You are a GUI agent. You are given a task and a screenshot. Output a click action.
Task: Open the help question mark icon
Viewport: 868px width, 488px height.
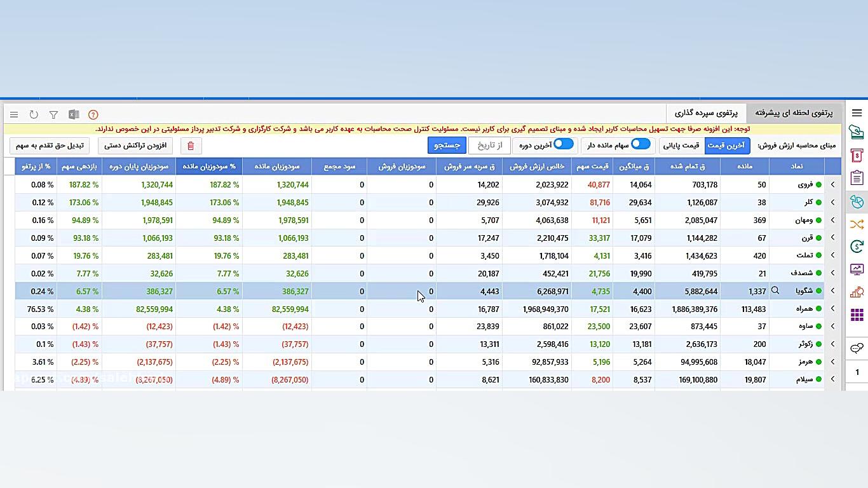[x=93, y=115]
